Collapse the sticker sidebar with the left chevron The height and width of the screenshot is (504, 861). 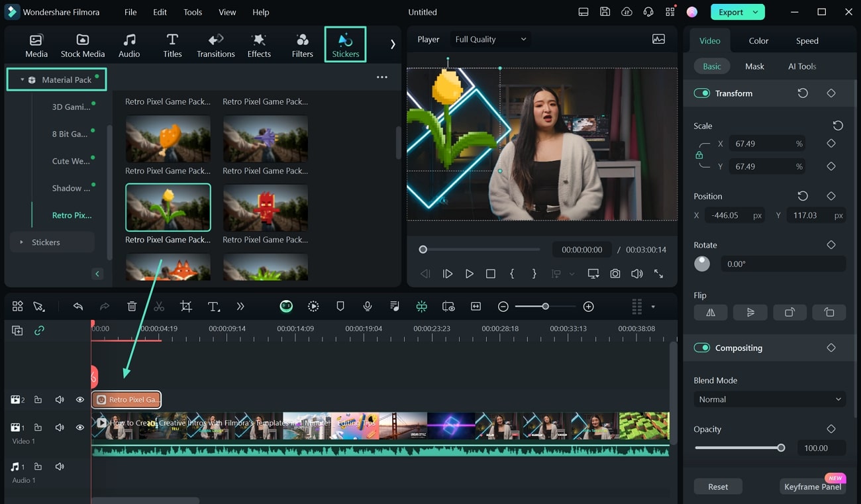tap(97, 274)
